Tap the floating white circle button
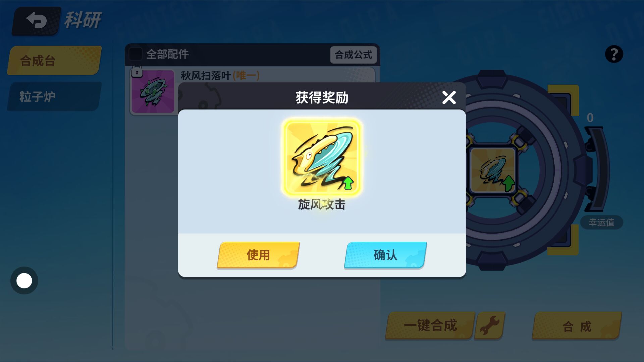The width and height of the screenshot is (644, 362). (24, 281)
